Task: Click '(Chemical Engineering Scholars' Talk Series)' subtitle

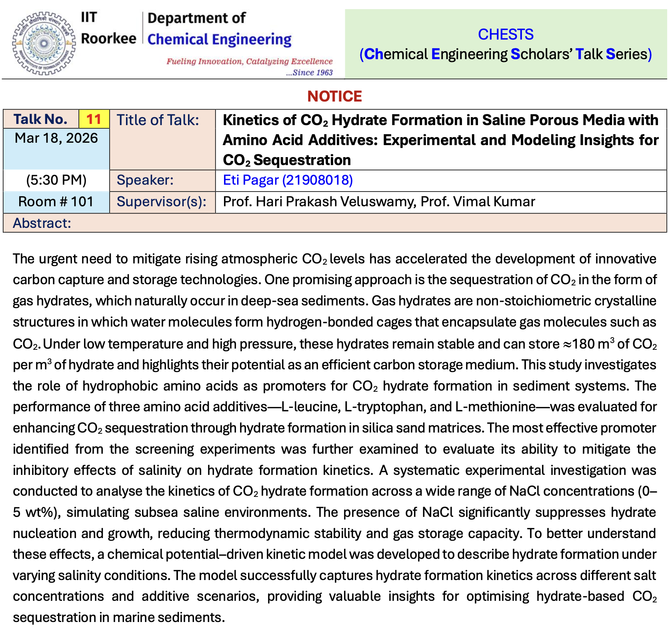Action: pyautogui.click(x=506, y=54)
